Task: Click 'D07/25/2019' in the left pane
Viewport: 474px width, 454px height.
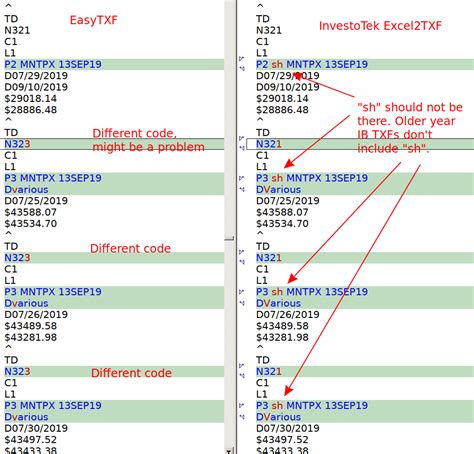Action: tap(36, 201)
